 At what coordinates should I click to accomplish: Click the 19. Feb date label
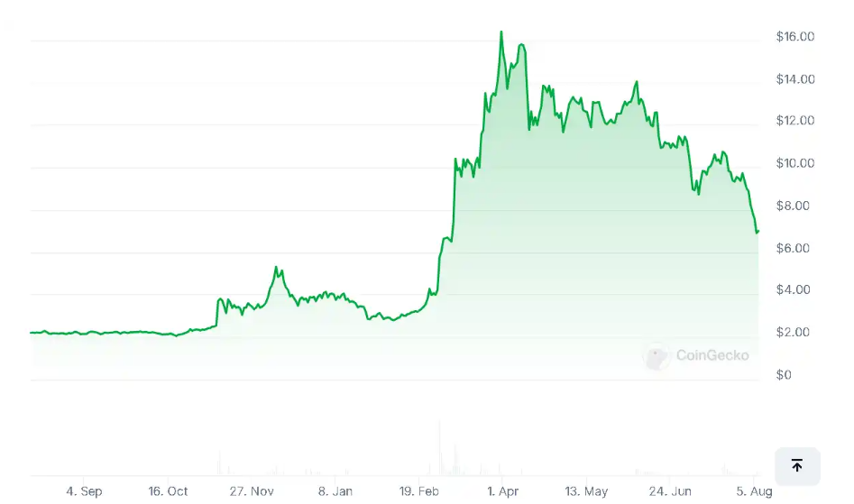coord(418,491)
